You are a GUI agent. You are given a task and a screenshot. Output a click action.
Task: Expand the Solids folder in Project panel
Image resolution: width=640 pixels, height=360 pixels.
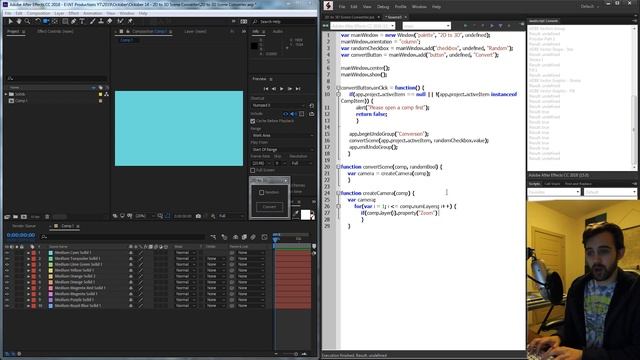6,94
